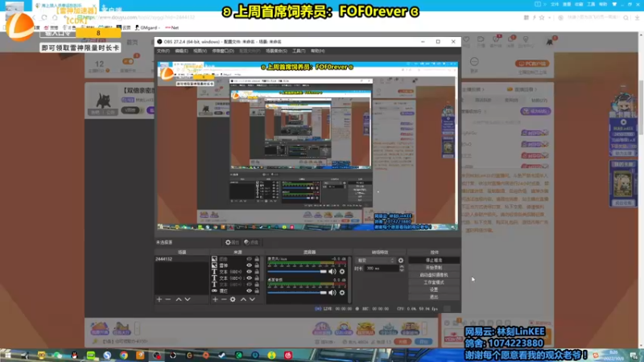
Task: Remove the selected source with the minus button
Action: [x=224, y=299]
